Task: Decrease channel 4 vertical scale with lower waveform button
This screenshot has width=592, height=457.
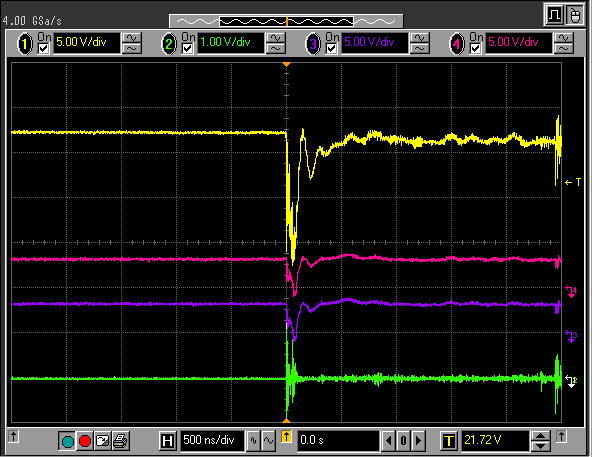Action: 564,48
